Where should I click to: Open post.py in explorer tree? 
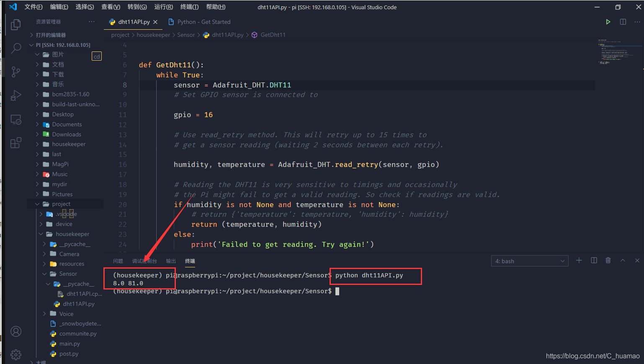pyautogui.click(x=69, y=354)
